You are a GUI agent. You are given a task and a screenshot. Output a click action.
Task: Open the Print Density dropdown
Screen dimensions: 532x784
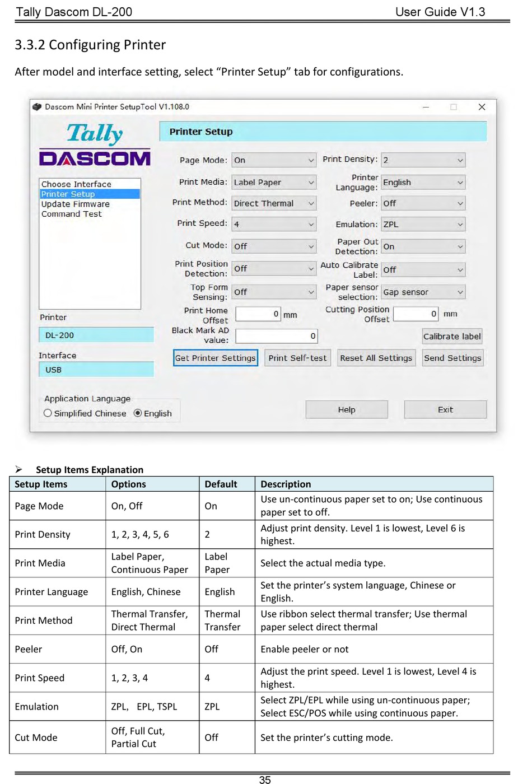click(x=423, y=160)
